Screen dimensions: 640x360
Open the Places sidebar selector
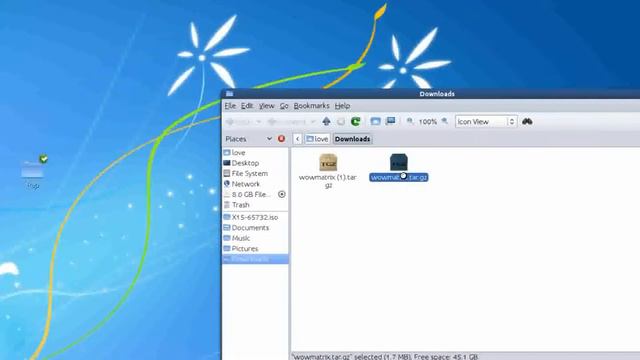[249, 139]
